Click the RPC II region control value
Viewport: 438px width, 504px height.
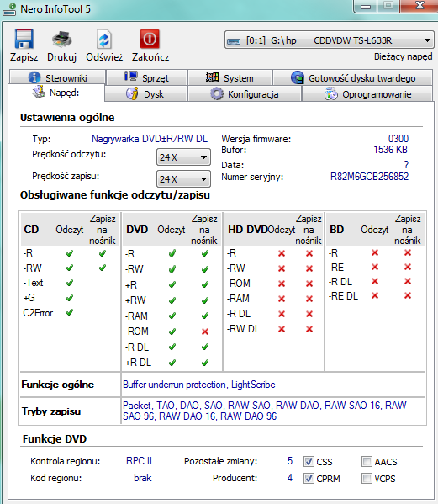pyautogui.click(x=139, y=461)
